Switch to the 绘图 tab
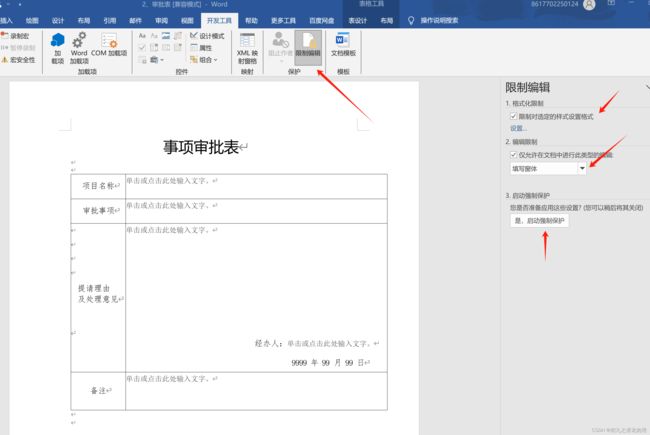650x435 pixels. pos(32,20)
